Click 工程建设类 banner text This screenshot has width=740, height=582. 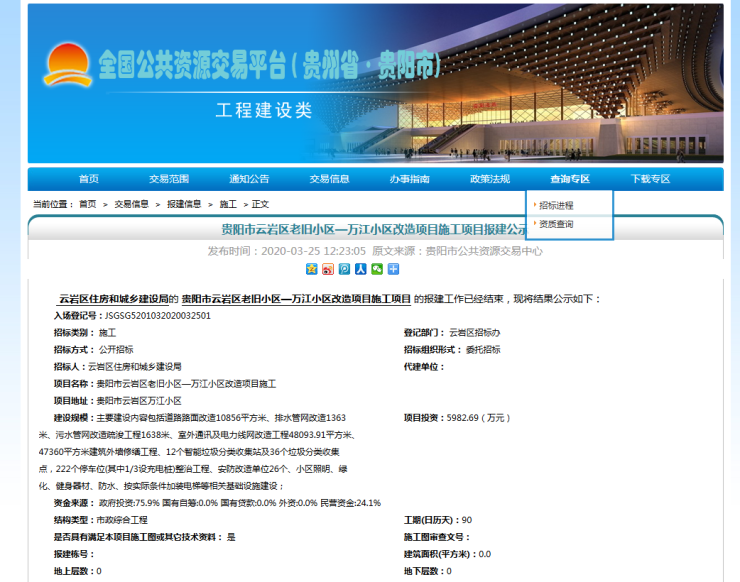(264, 110)
